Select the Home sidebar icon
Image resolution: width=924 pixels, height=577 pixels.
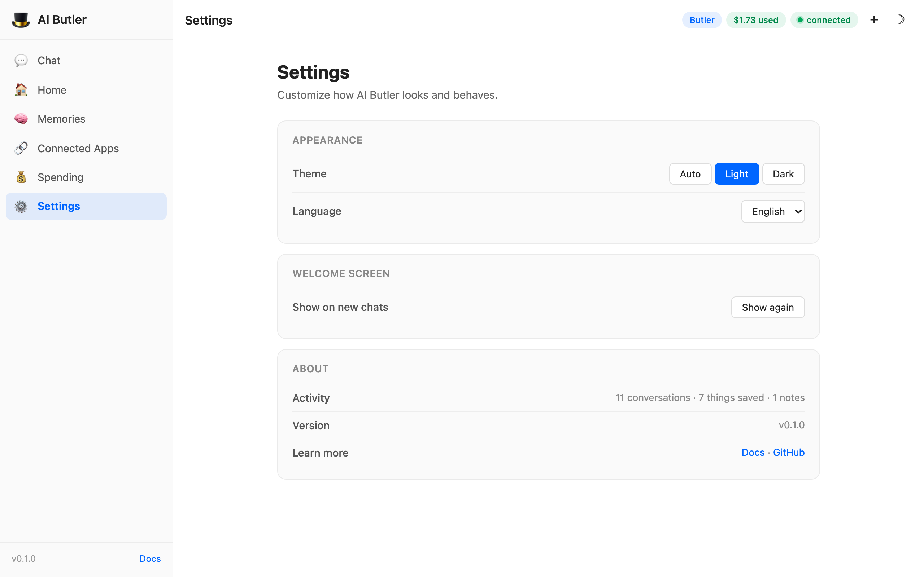[x=21, y=90]
